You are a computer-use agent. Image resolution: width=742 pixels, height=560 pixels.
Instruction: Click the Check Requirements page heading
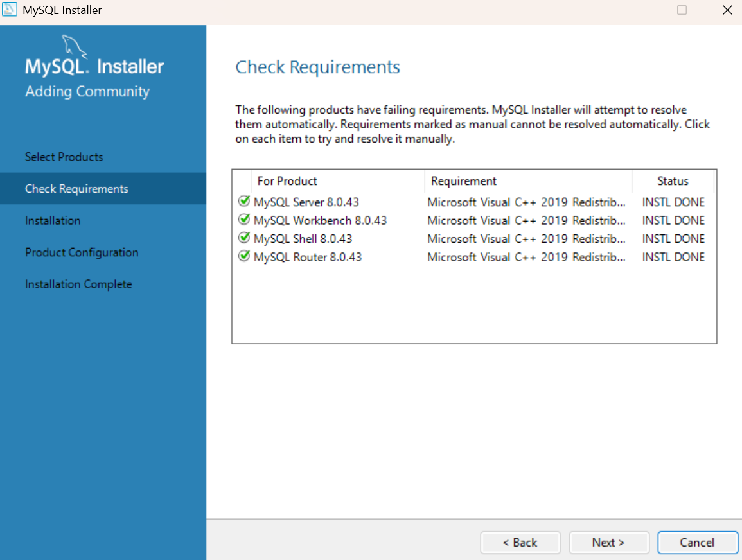[317, 67]
